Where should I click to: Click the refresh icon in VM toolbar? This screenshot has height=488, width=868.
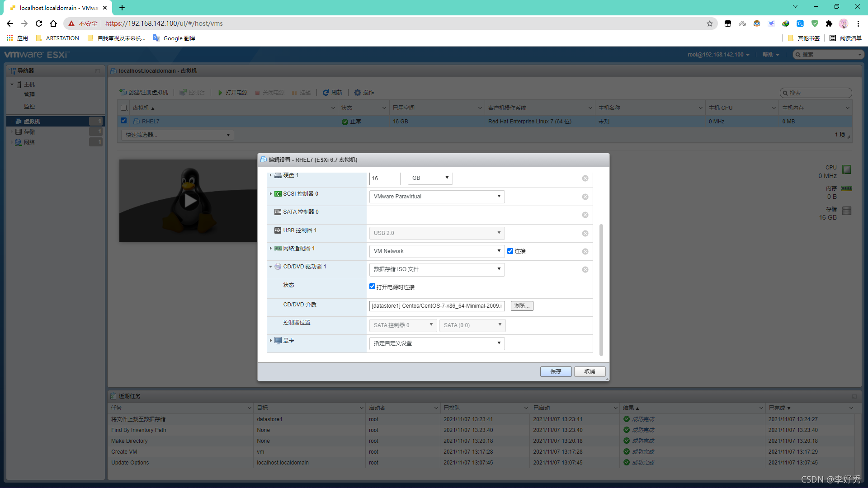325,93
